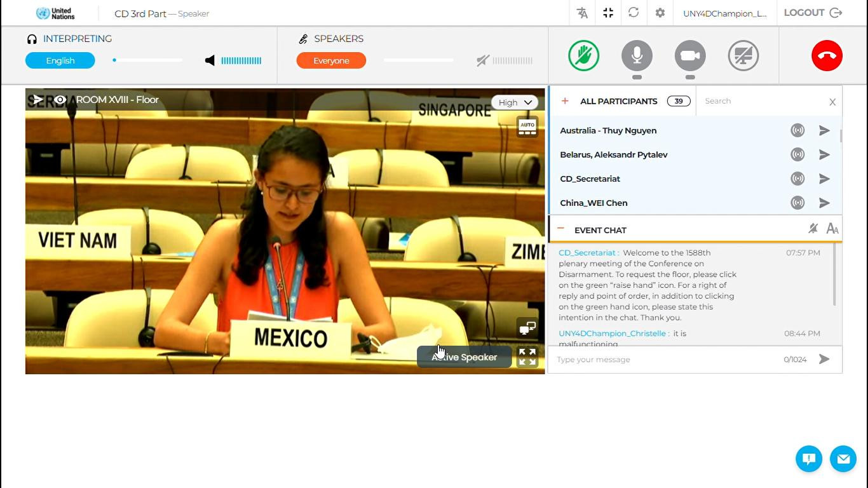
Task: Toggle the microphone button
Action: (x=637, y=55)
